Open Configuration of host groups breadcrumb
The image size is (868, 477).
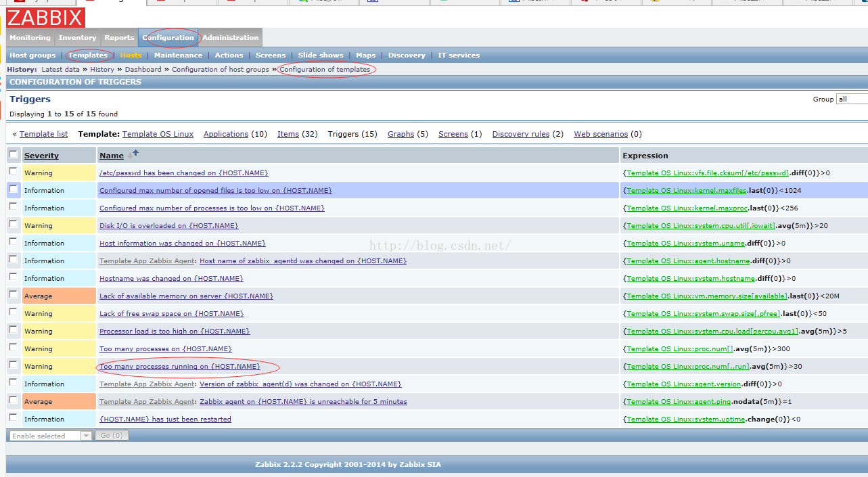221,70
